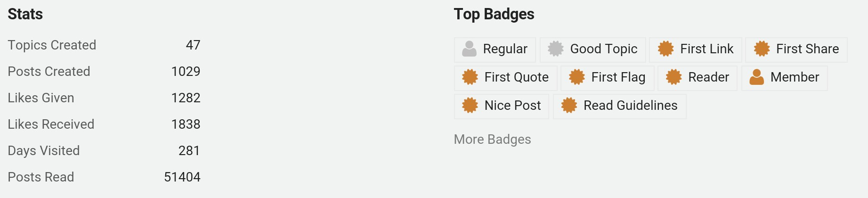Click the First Quote badge icon
This screenshot has height=198, width=868.
tap(470, 77)
